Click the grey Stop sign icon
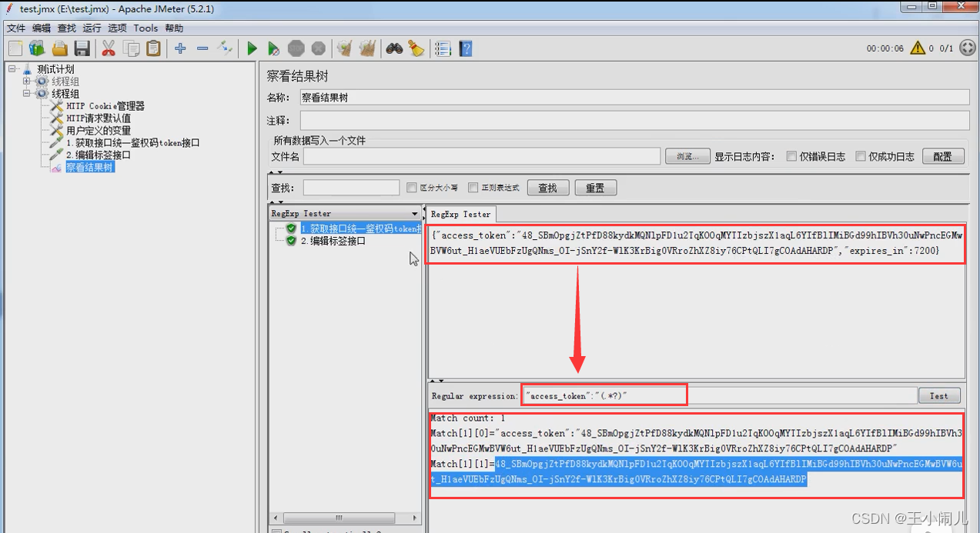Image resolution: width=980 pixels, height=533 pixels. pos(296,48)
